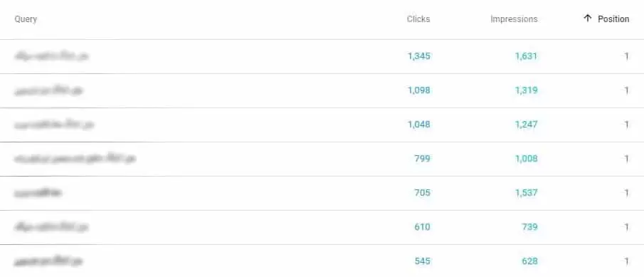This screenshot has width=644, height=277.
Task: Sort by Clicks column header
Action: pyautogui.click(x=418, y=19)
